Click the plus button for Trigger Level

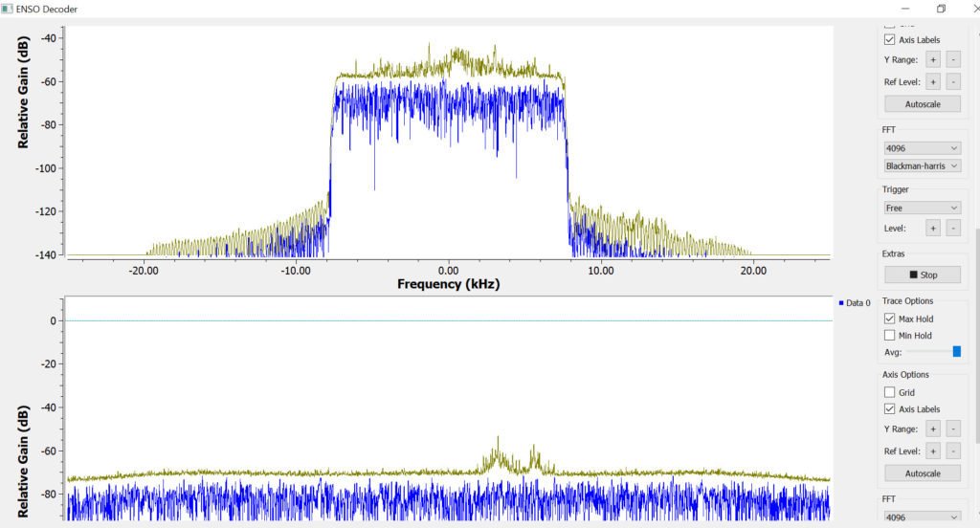932,228
